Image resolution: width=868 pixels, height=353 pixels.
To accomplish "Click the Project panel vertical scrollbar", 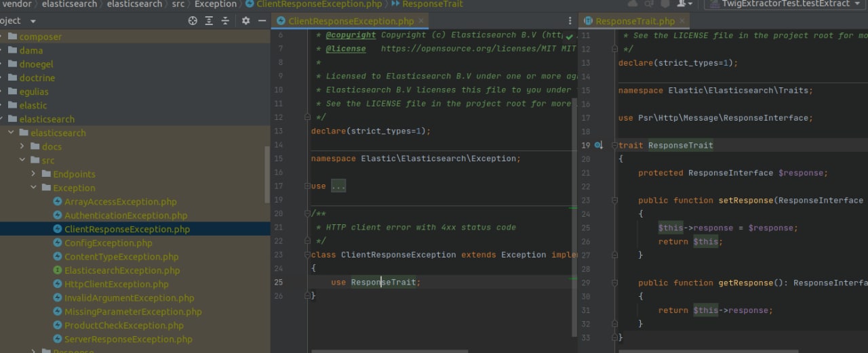I will click(x=267, y=175).
